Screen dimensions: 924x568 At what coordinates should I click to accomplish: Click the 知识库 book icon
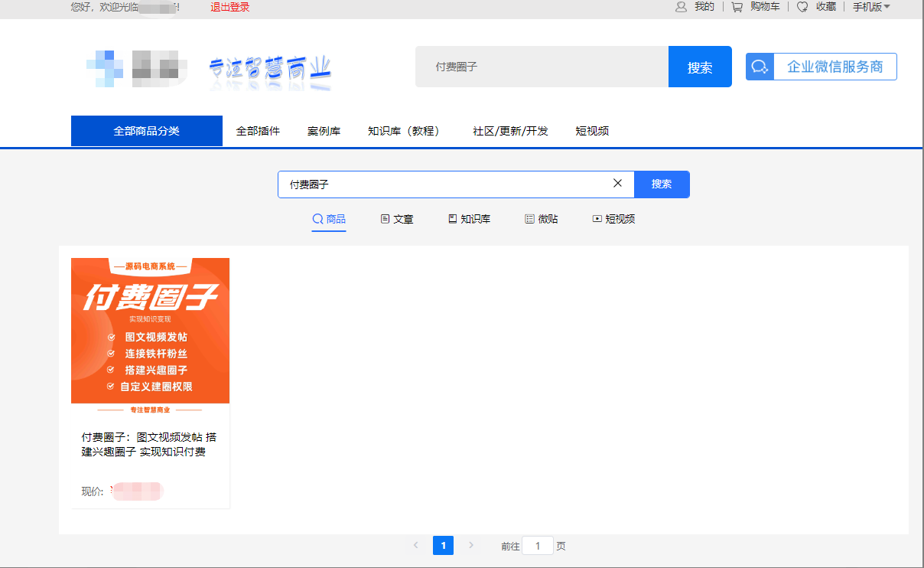(452, 219)
